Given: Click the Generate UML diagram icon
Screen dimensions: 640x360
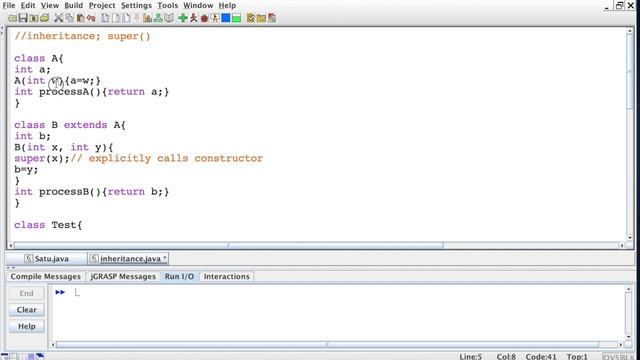Looking at the screenshot, I should pyautogui.click(x=158, y=18).
